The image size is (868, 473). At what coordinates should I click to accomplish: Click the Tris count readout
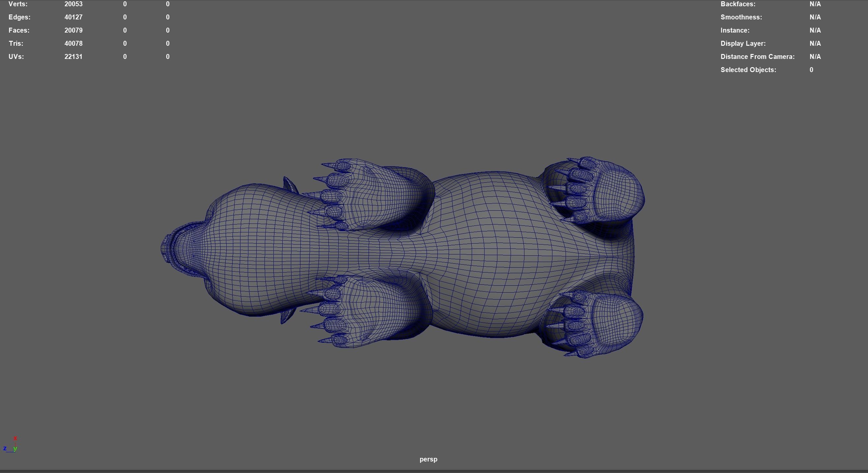tap(73, 43)
